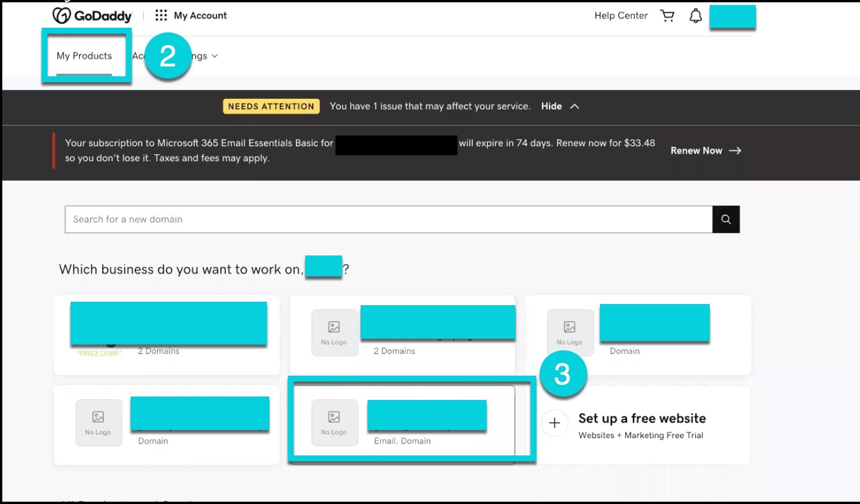860x504 pixels.
Task: Click No Logo image on bottom-left Domain card
Action: point(98,423)
